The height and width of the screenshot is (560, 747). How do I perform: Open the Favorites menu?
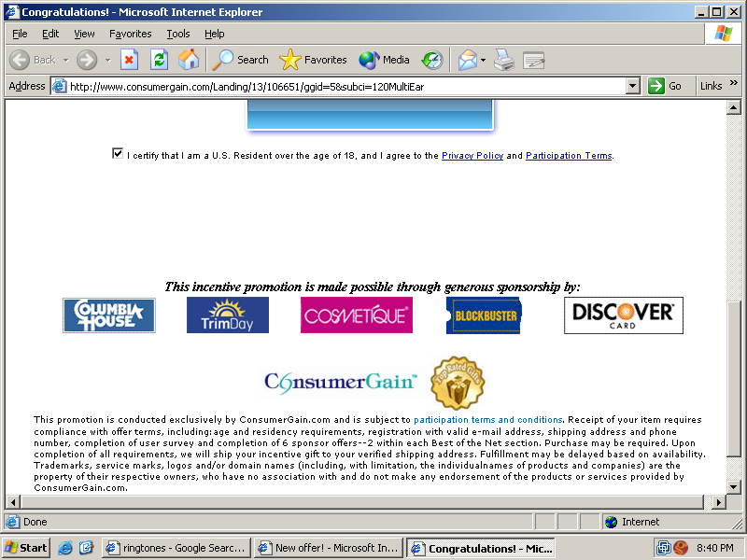pos(130,34)
